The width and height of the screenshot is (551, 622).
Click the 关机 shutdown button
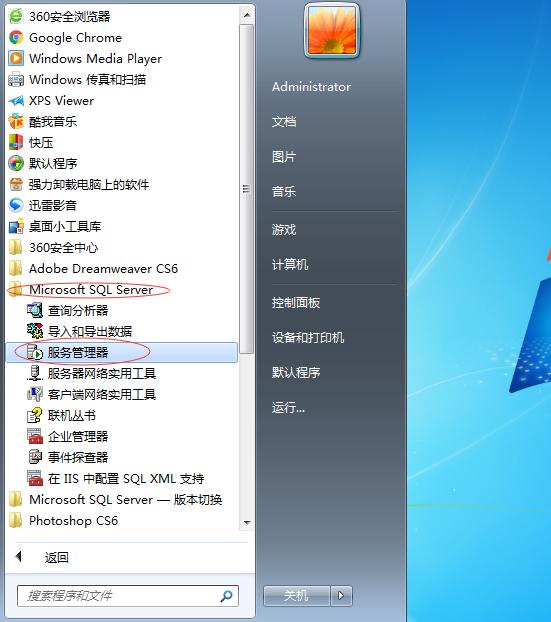pos(297,595)
